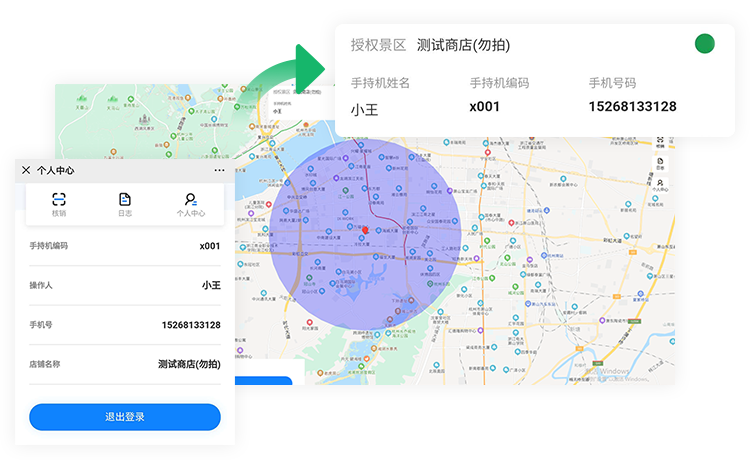Click the scan icon on map's right edge
The image size is (750, 470).
point(660,143)
